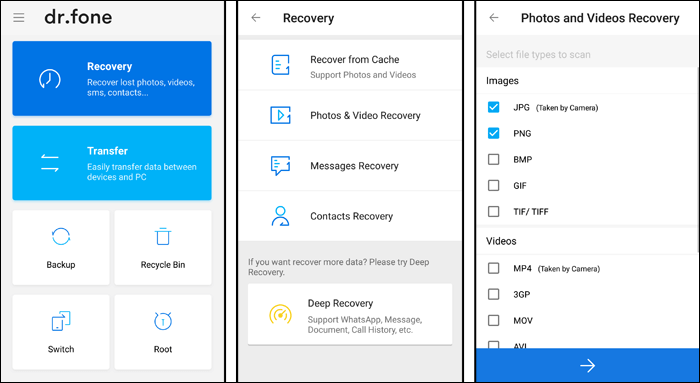Viewport: 700px width, 383px height.
Task: Click the 'If you want recover more data?' hint
Action: [x=338, y=267]
